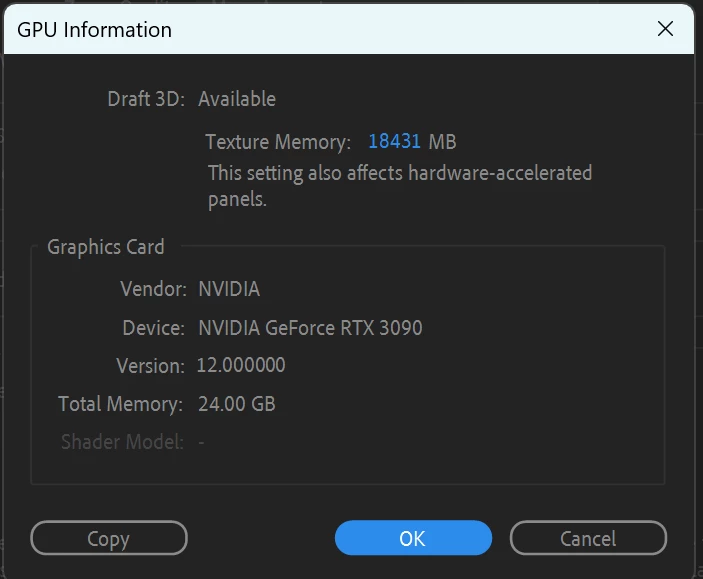Click the Version value '12.000000'
The height and width of the screenshot is (579, 703).
(x=241, y=365)
